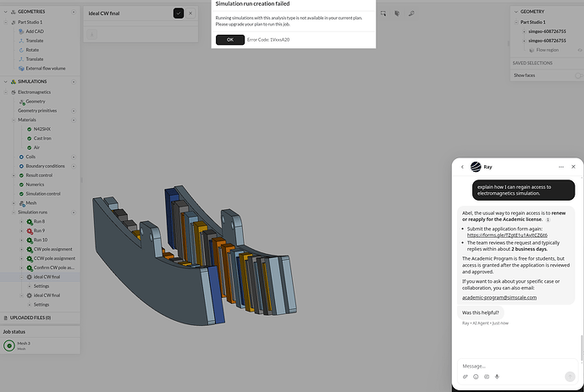Open the UPLOADED FILES (0) section
The height and width of the screenshot is (392, 584).
coord(30,317)
